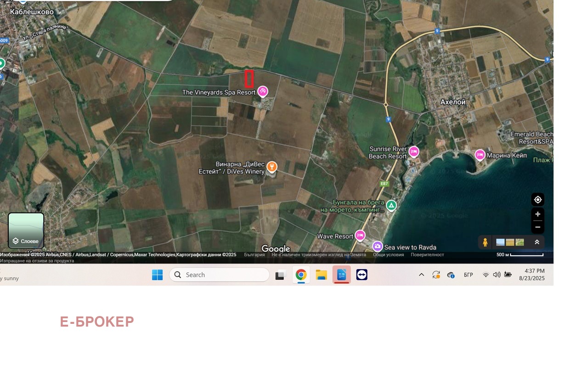Image resolution: width=588 pixels, height=368 pixels.
Task: Open the DiVes Winery marker
Action: (x=271, y=167)
